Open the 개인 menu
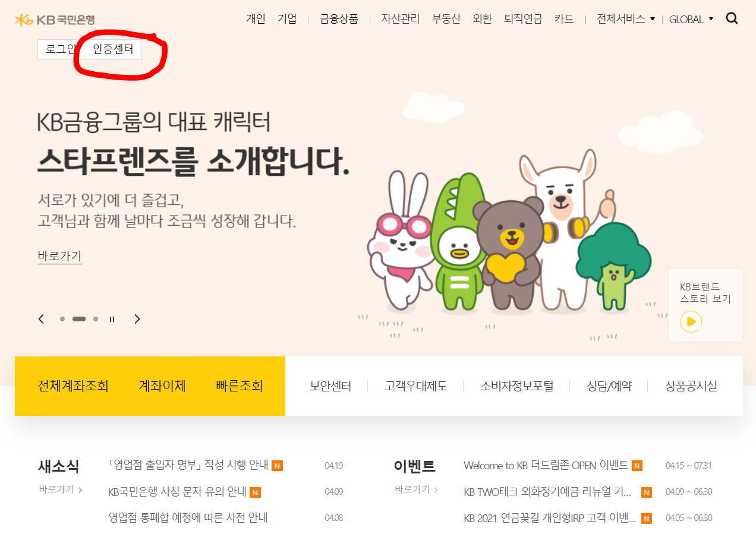Viewport: 756px width, 553px height. click(256, 19)
